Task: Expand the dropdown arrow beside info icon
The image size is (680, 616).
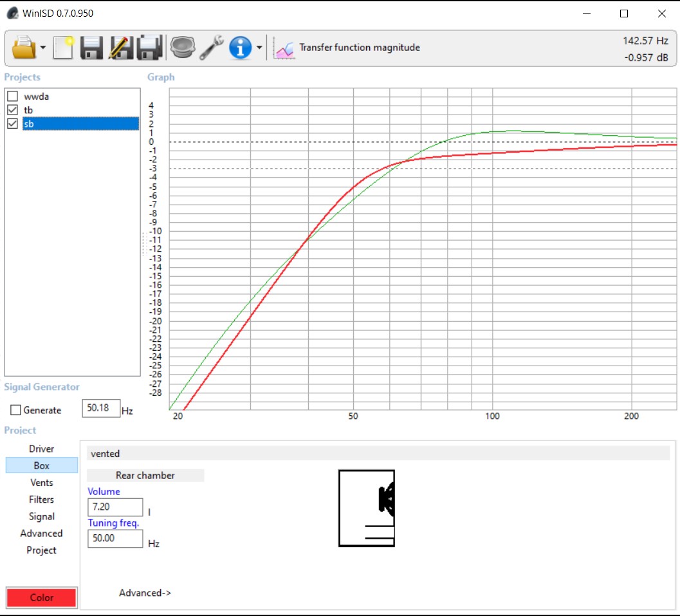Action: pyautogui.click(x=259, y=47)
